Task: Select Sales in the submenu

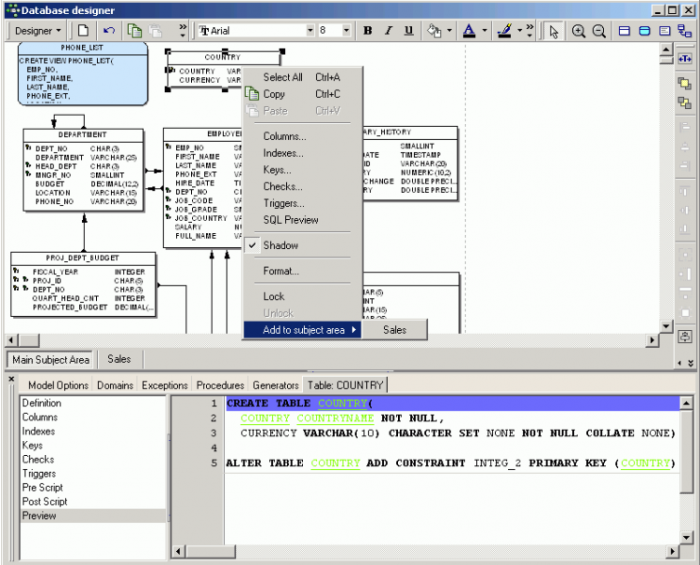Action: 395,330
